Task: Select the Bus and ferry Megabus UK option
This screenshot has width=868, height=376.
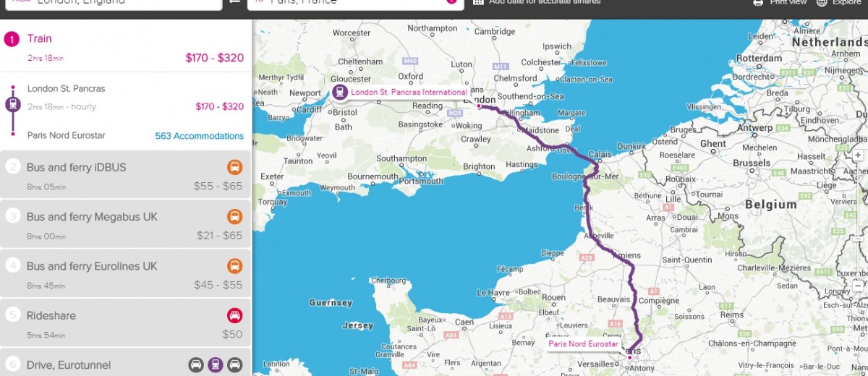Action: point(126,225)
